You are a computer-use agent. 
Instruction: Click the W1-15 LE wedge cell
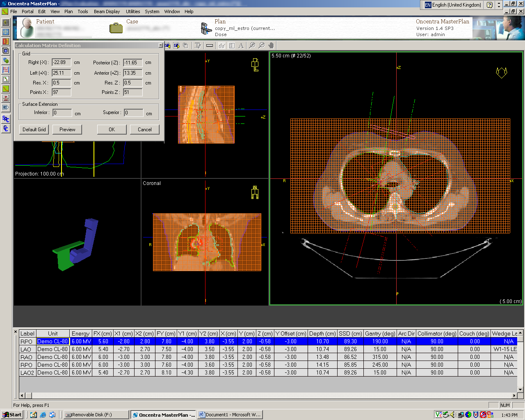pyautogui.click(x=504, y=349)
